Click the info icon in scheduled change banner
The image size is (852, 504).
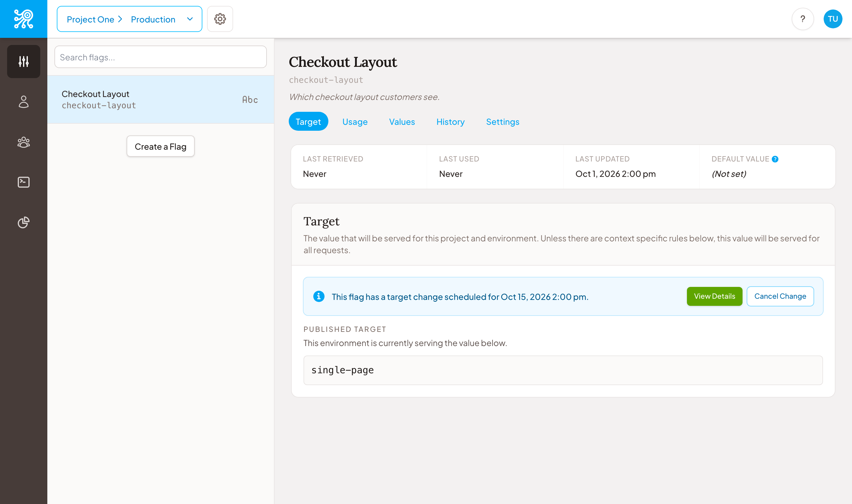(319, 296)
